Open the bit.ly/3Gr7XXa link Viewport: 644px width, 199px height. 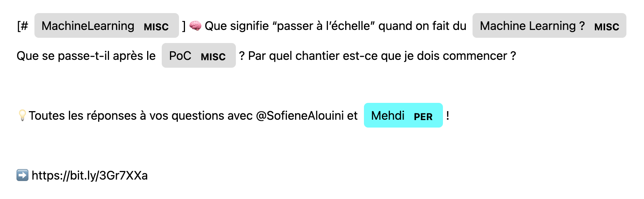tap(89, 175)
